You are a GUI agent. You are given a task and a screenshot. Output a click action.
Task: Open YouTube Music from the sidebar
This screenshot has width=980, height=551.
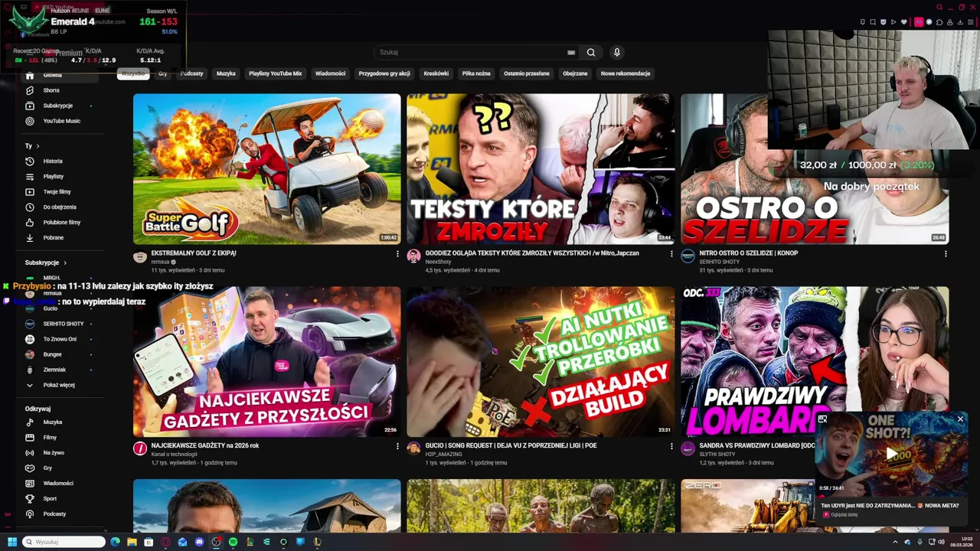coord(61,121)
